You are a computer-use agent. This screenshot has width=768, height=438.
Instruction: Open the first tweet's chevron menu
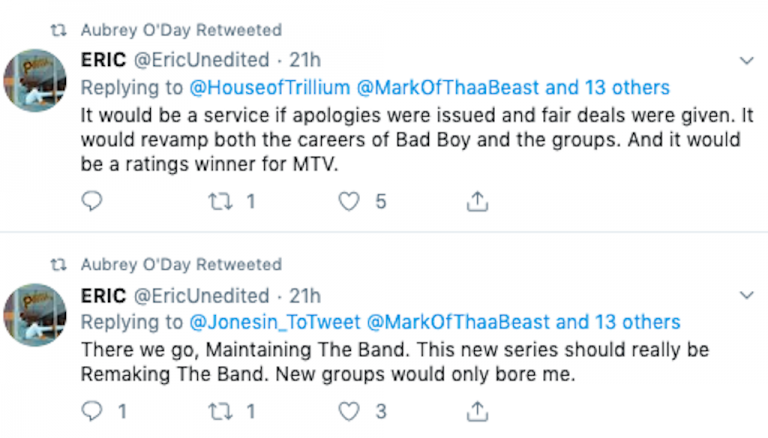(746, 61)
